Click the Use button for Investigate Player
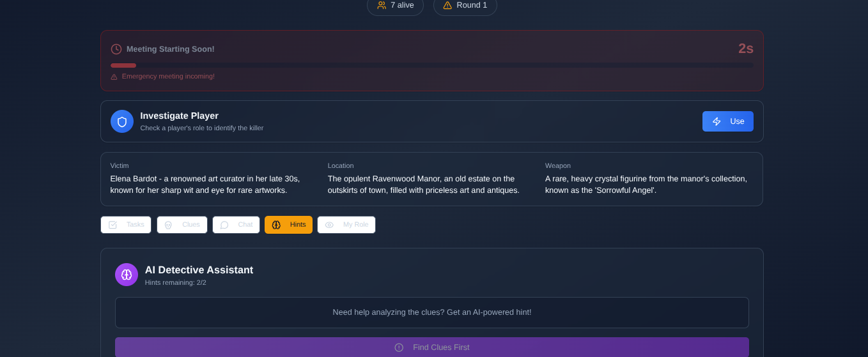The height and width of the screenshot is (357, 868). tap(727, 121)
